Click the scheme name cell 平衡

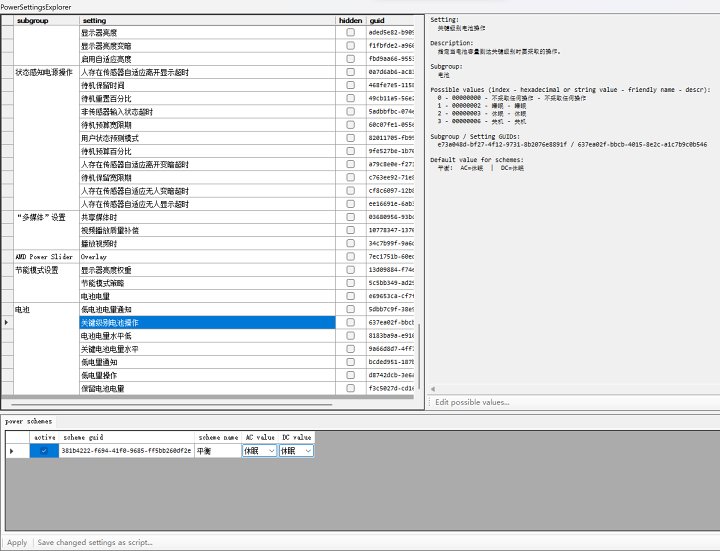coord(216,451)
